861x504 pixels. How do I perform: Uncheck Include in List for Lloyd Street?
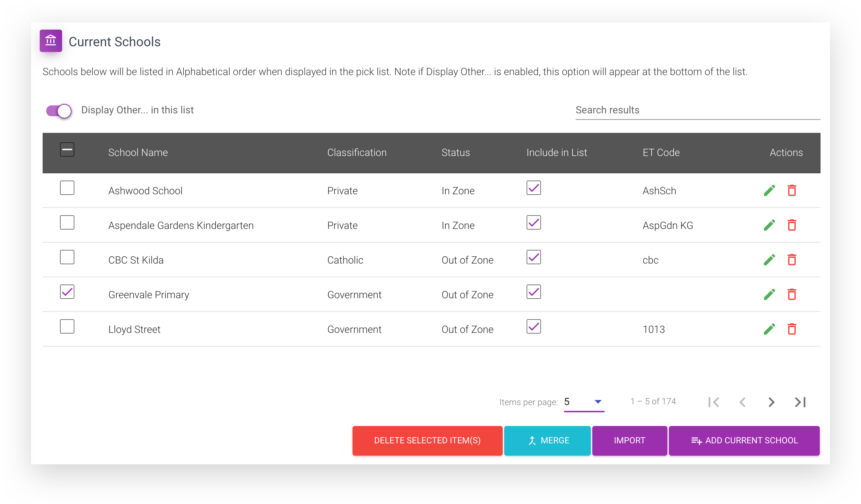point(533,326)
